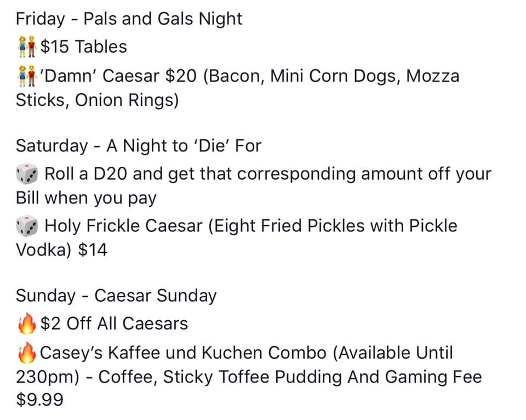Click the $14 price after Vodka

93,251
